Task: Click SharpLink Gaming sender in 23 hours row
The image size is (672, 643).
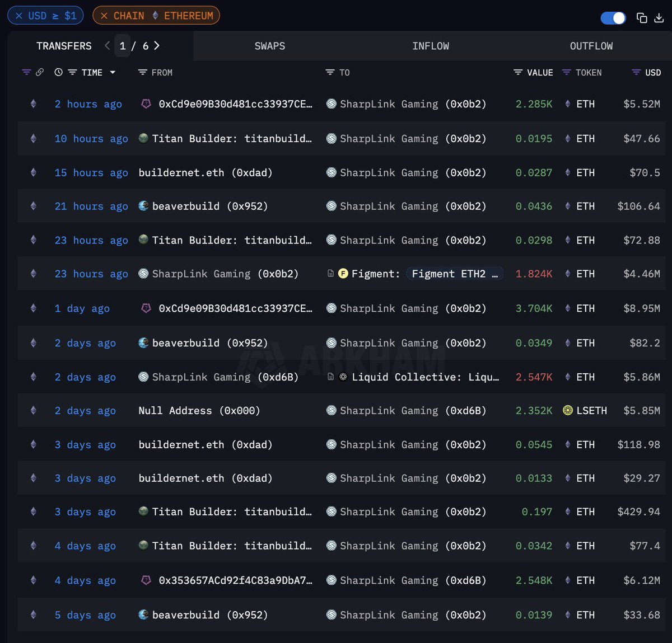Action: pos(225,274)
